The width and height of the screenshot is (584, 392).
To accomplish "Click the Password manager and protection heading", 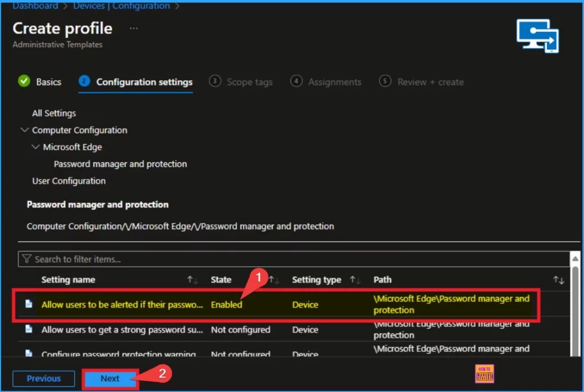I will (98, 205).
